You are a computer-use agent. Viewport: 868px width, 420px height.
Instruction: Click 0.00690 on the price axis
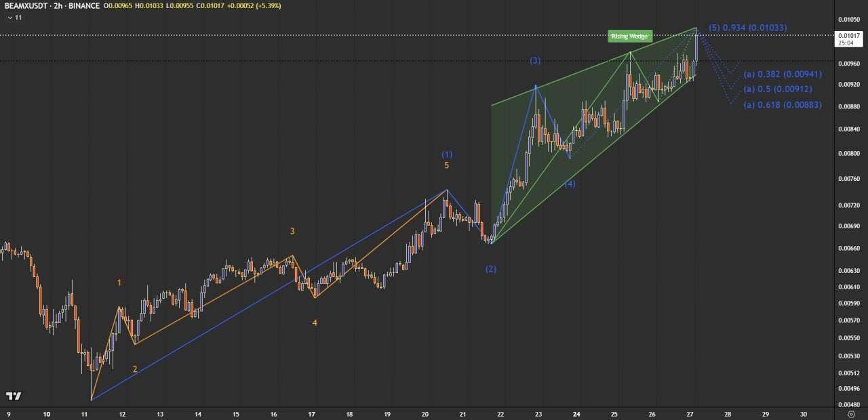(849, 226)
